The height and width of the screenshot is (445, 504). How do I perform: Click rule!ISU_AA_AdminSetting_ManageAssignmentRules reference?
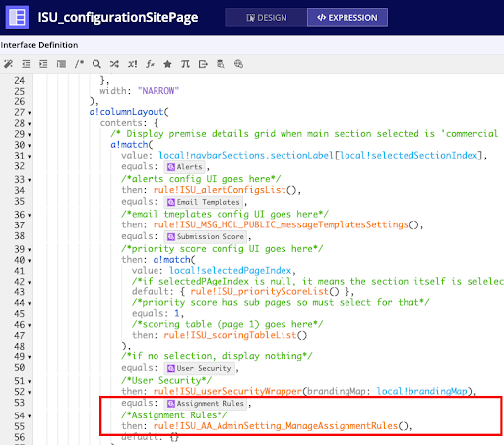tap(276, 426)
